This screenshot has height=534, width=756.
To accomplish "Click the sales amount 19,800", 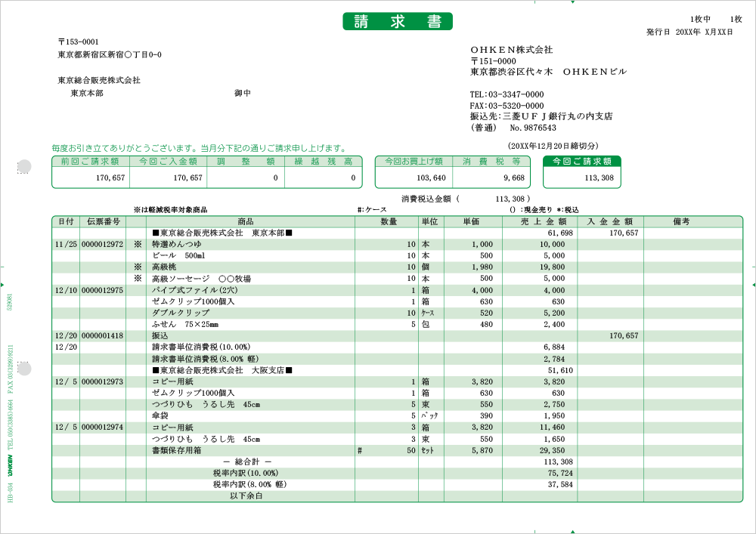I will [x=552, y=267].
